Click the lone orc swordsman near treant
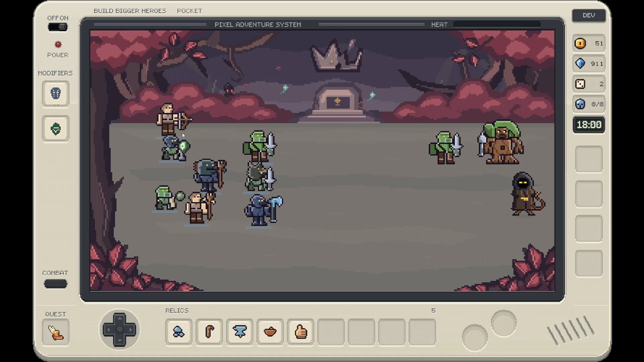 click(x=446, y=147)
